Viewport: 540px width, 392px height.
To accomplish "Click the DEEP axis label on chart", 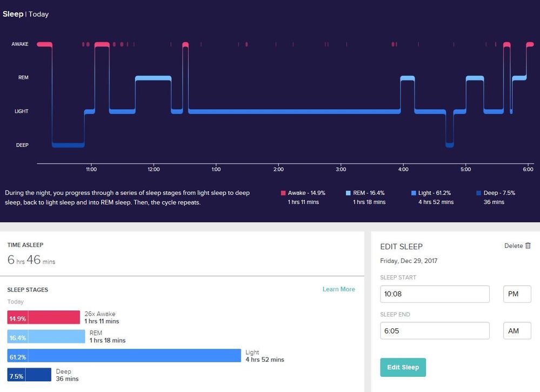I will 22,145.
